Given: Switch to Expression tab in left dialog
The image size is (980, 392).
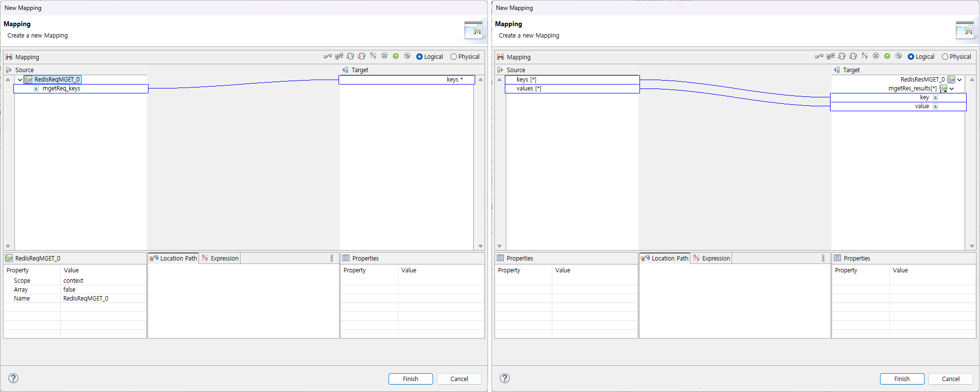Looking at the screenshot, I should pyautogui.click(x=220, y=258).
